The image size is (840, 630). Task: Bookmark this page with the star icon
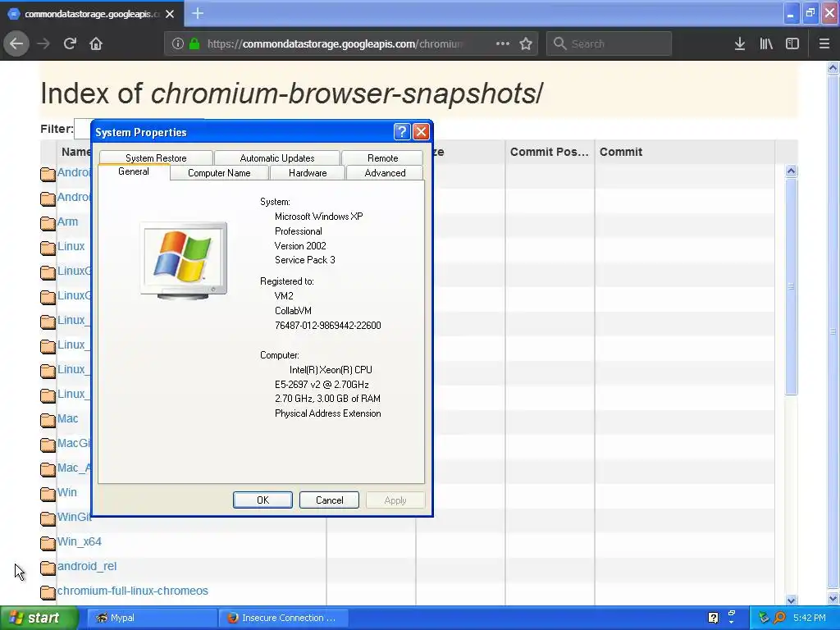click(x=526, y=43)
